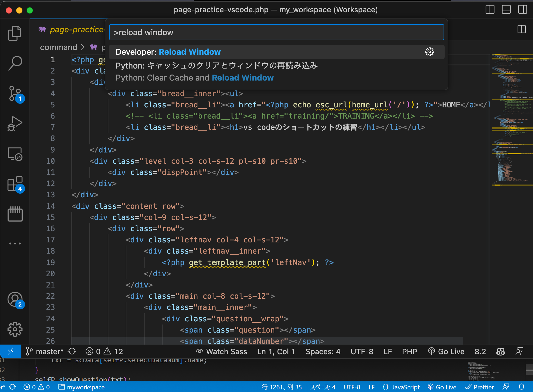This screenshot has width=533, height=392.
Task: Go to line via Ln 1, Col 1
Action: click(276, 351)
